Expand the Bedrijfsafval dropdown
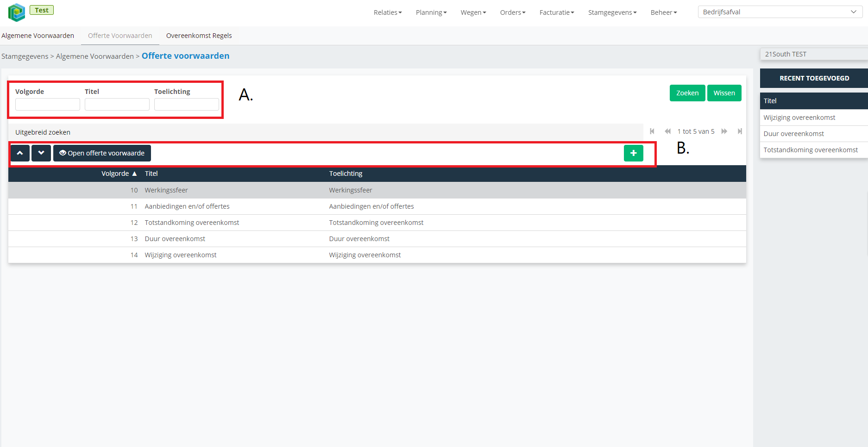This screenshot has width=868, height=447. tap(780, 12)
